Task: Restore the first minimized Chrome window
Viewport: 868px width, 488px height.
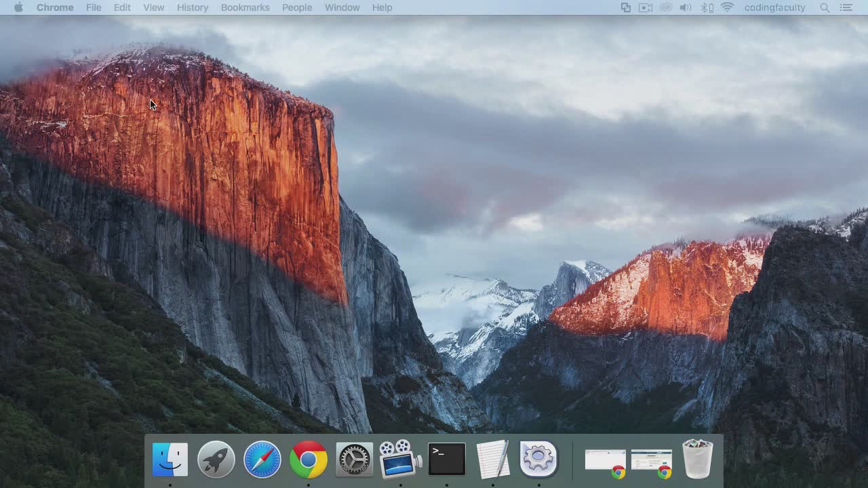Action: point(606,463)
